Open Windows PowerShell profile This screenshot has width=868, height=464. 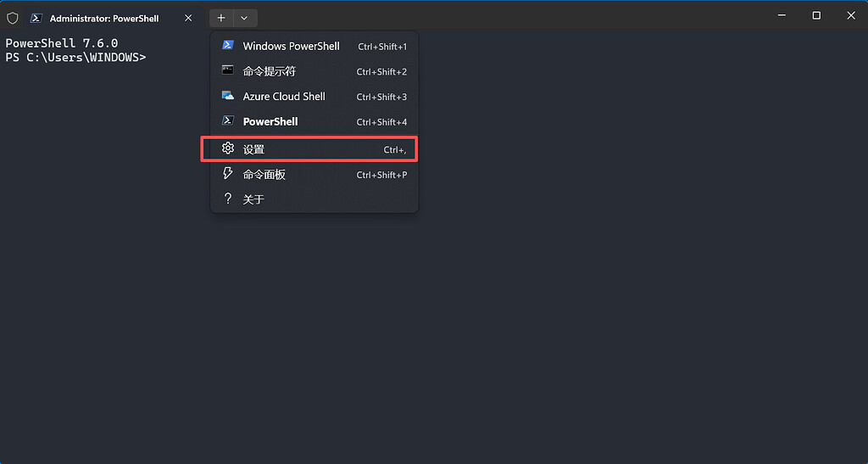[314, 46]
